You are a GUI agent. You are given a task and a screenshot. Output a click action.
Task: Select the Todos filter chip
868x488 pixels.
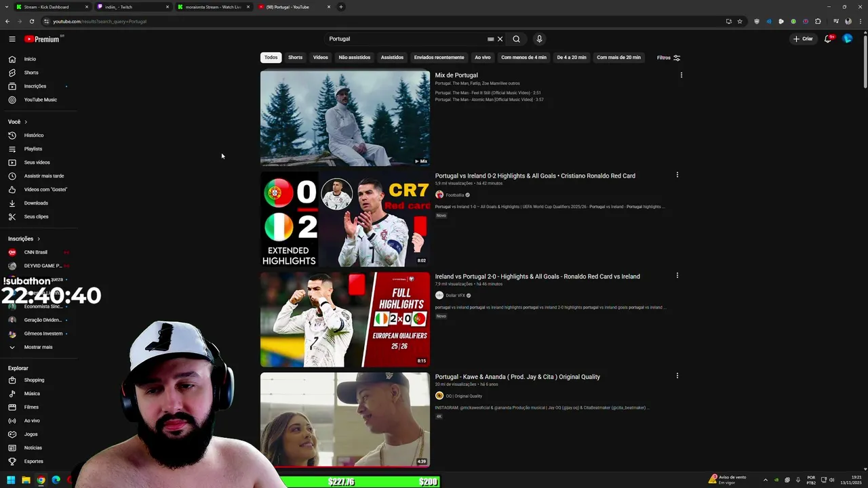tap(271, 58)
